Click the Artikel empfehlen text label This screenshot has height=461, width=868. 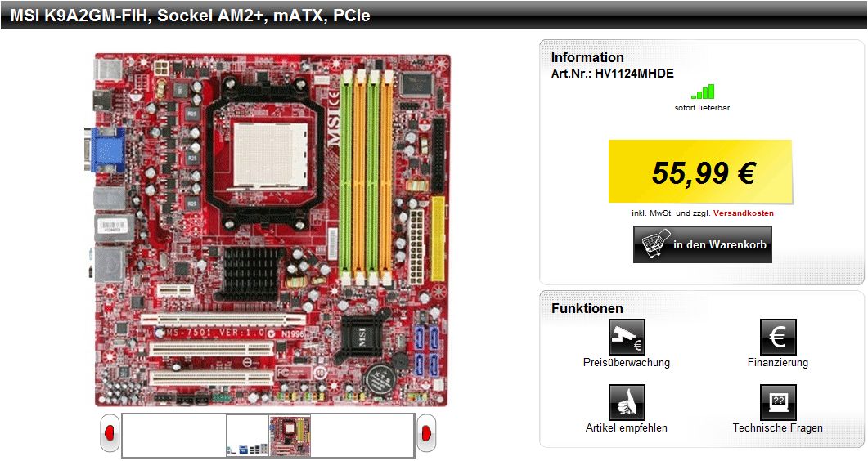(627, 427)
